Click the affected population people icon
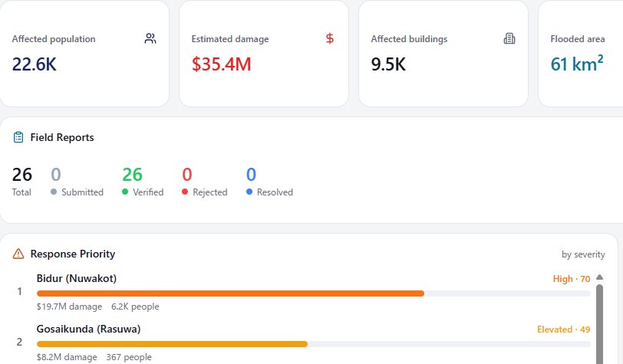The image size is (623, 364). [150, 38]
